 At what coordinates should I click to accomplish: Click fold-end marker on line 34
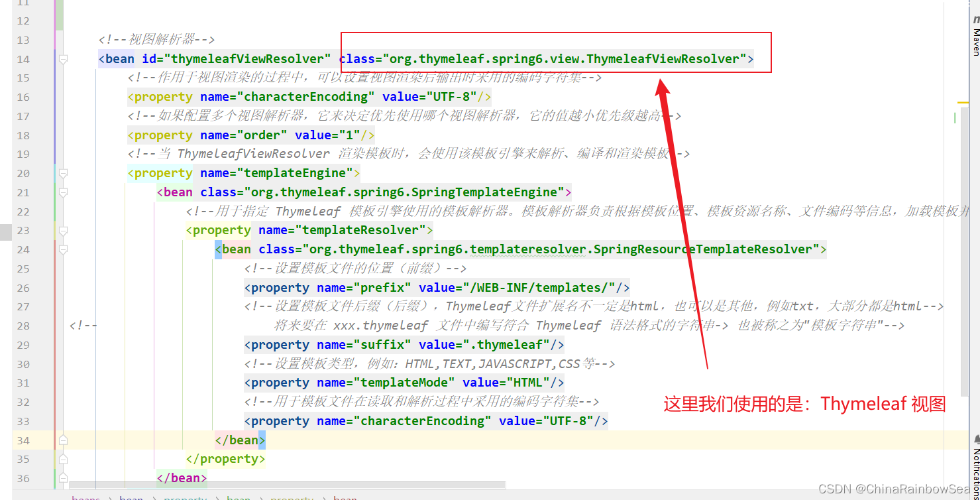pos(63,440)
